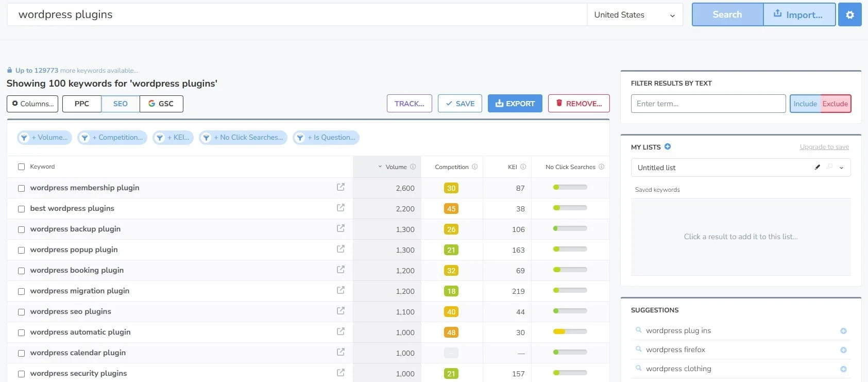
Task: Check the best wordpress plugins row
Action: [21, 209]
